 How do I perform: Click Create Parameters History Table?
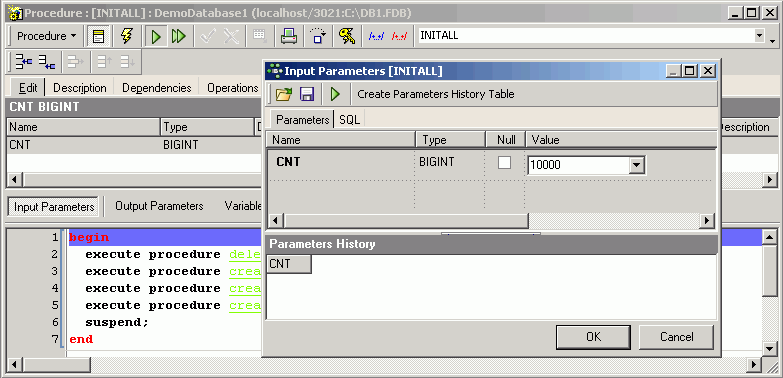click(436, 94)
